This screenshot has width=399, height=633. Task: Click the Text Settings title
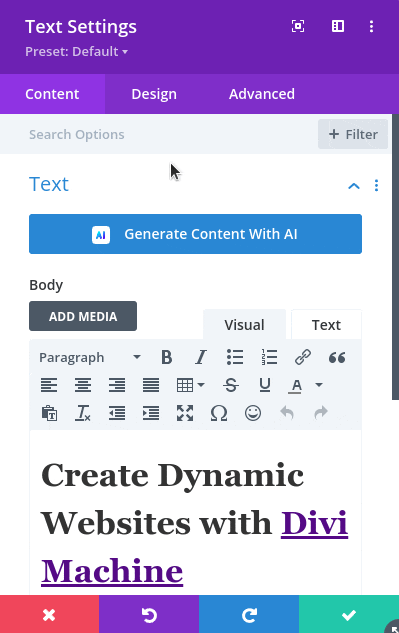pyautogui.click(x=81, y=27)
